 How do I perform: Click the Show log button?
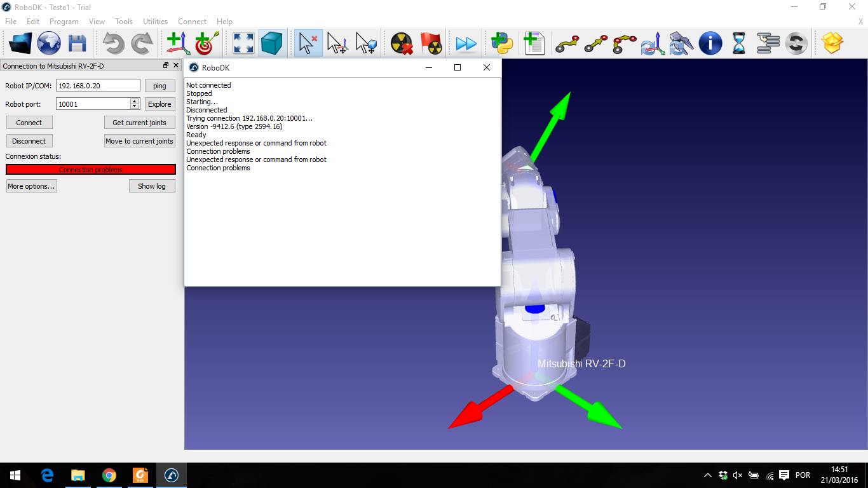(152, 186)
